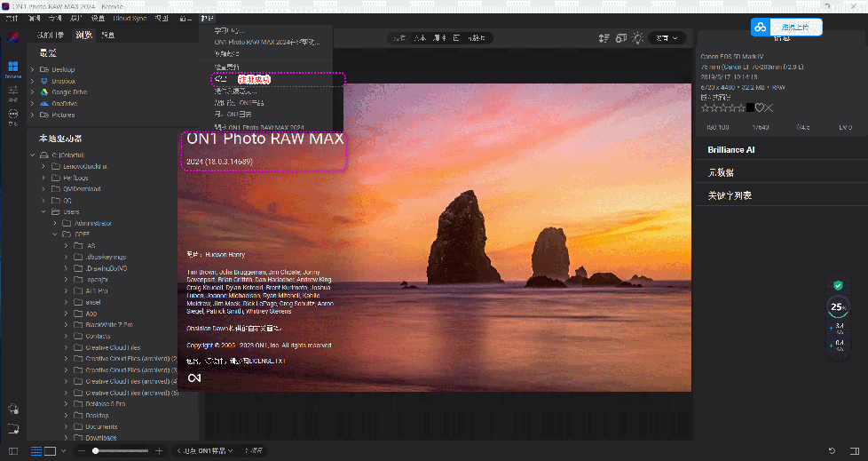Click the blue cloud upload icon
868x461 pixels.
point(761,27)
